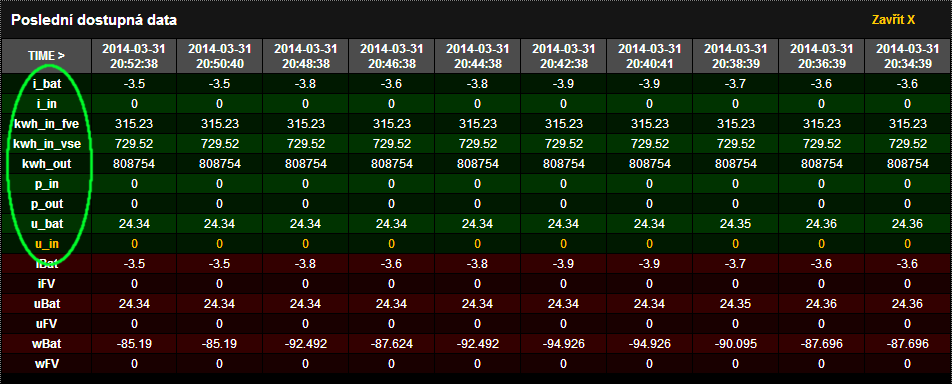Select the u_bat row label

click(47, 224)
